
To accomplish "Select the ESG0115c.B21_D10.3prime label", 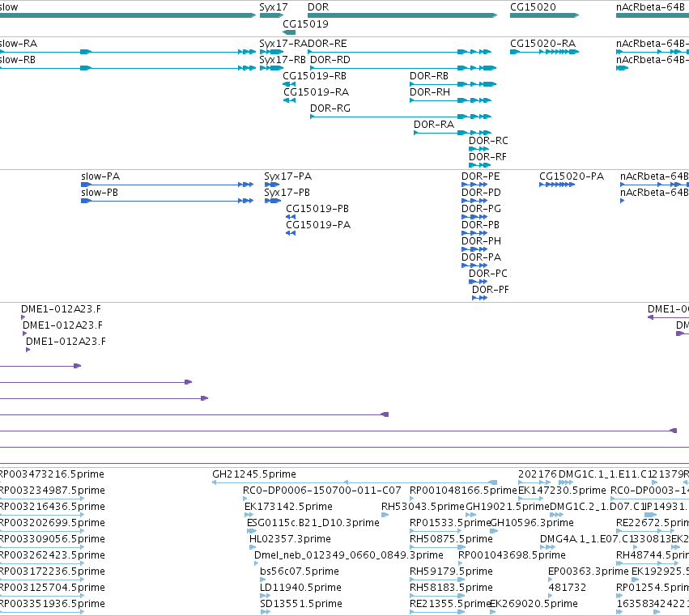I will [x=313, y=523].
